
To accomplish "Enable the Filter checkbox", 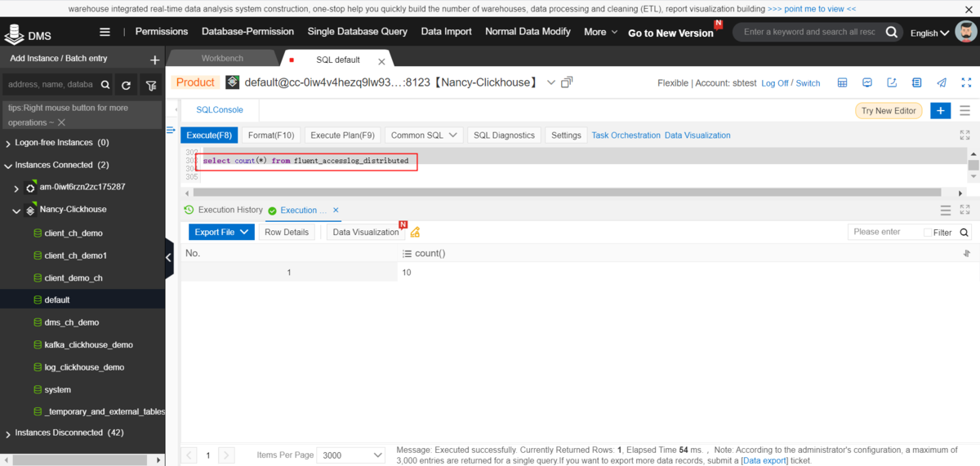I will (927, 233).
